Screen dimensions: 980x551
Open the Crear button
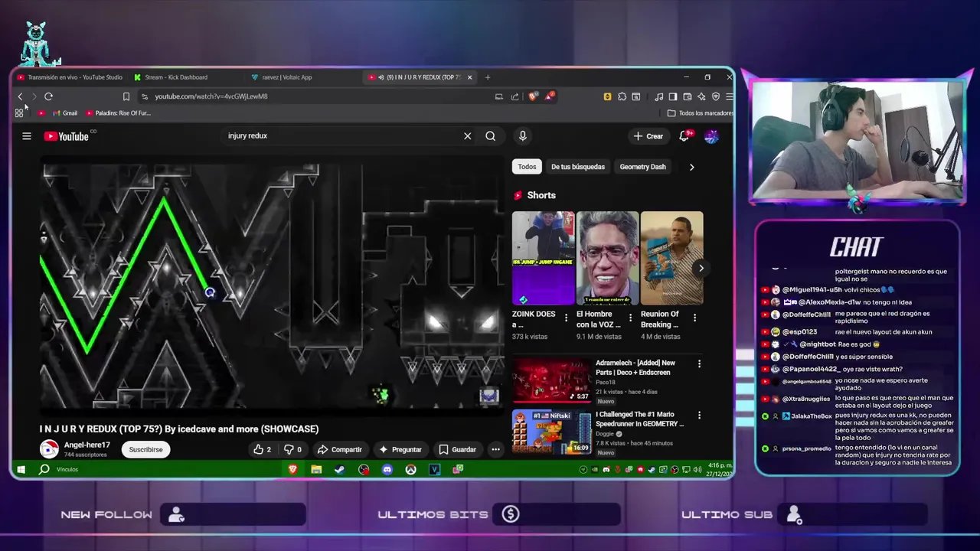[x=648, y=136]
